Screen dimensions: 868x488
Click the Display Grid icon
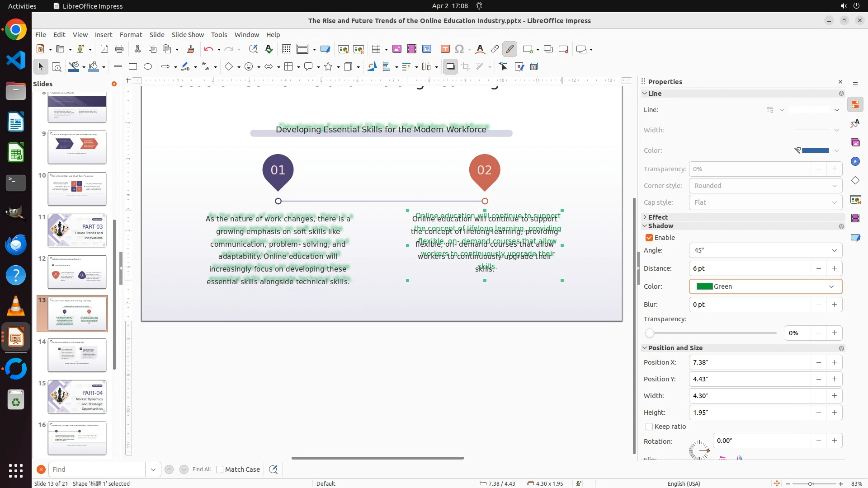coord(286,49)
